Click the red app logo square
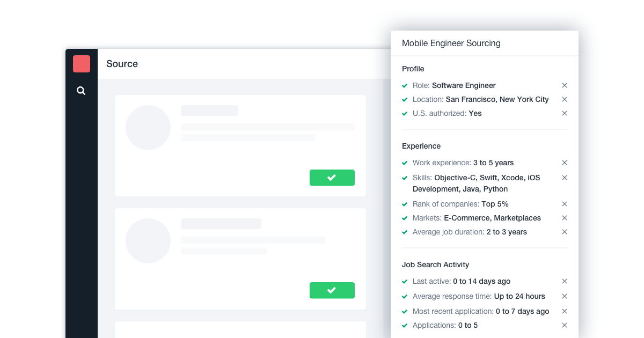 pyautogui.click(x=82, y=64)
